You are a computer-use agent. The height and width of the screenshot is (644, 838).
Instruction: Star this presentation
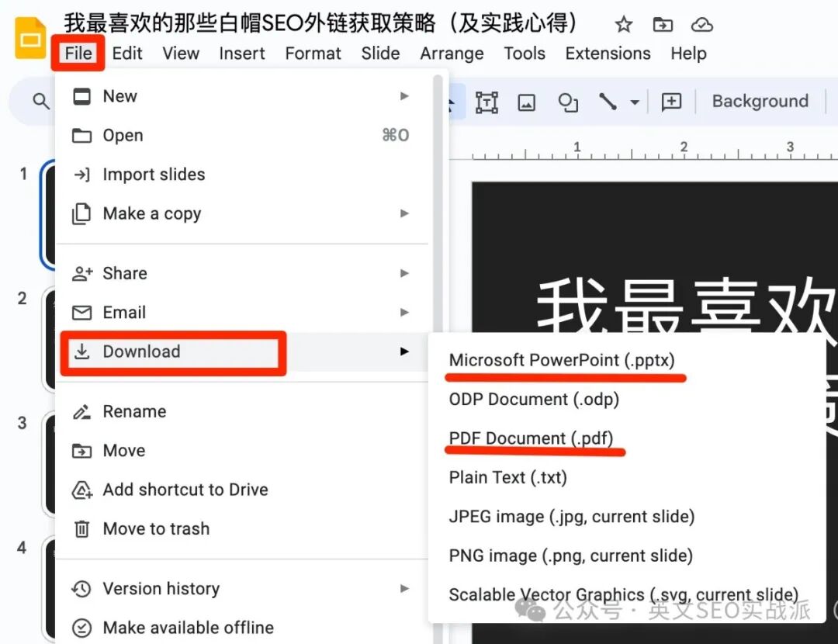623,25
